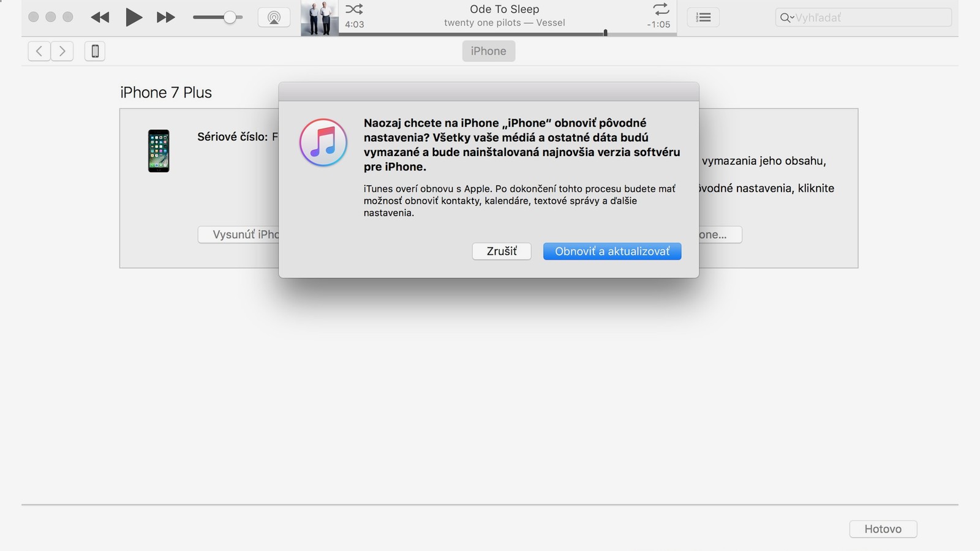Click the forward navigation arrow
Screen dimensions: 980x551
[x=62, y=51]
